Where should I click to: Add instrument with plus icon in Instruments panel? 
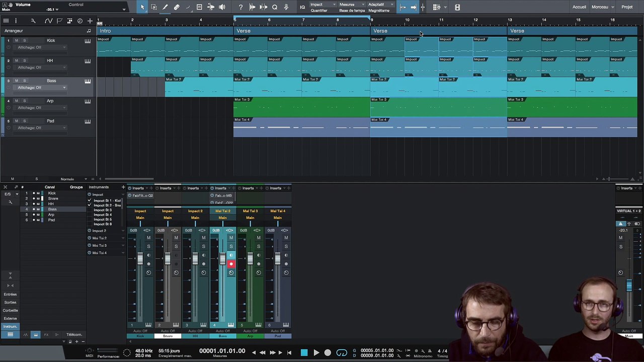123,187
